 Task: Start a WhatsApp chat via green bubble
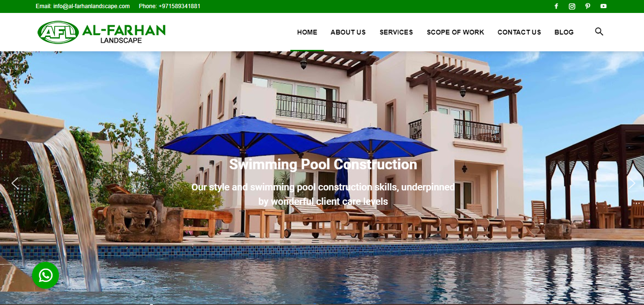coord(46,275)
